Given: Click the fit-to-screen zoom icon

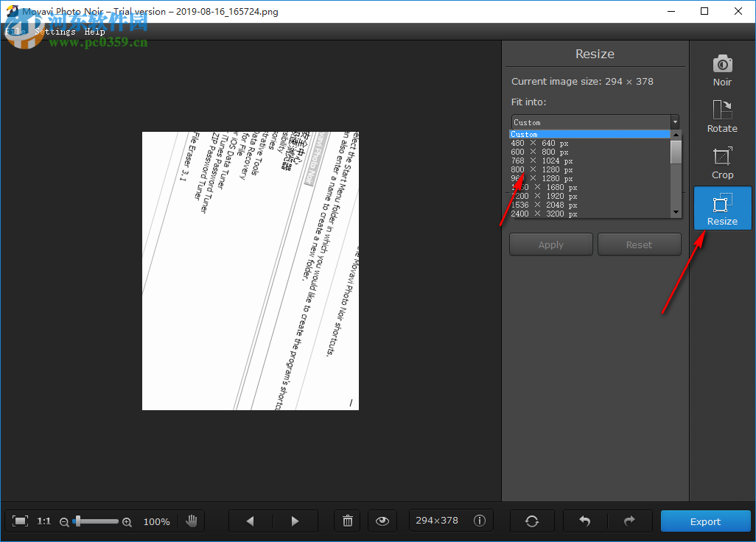Looking at the screenshot, I should (x=21, y=521).
